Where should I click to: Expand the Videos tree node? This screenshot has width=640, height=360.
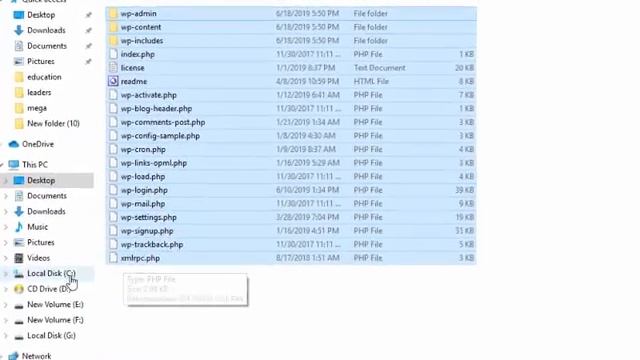6,258
